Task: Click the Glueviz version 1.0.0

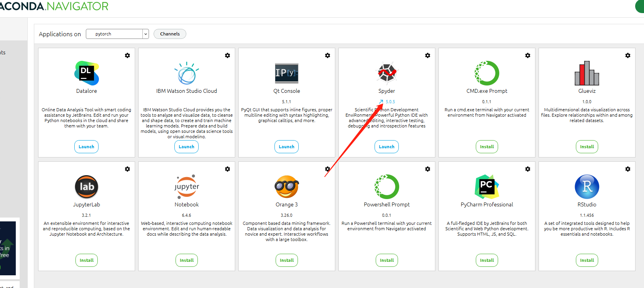Action: click(x=587, y=102)
